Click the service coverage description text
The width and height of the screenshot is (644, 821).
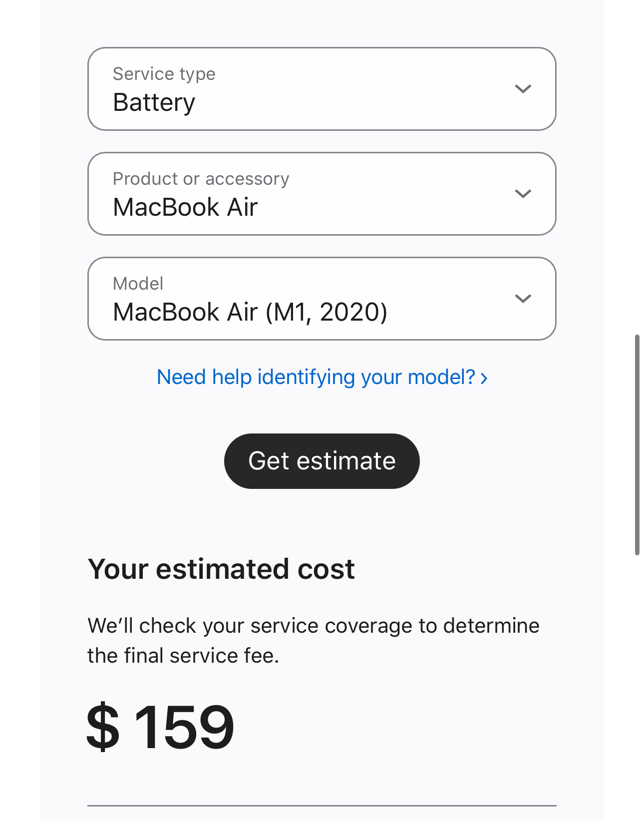(313, 640)
